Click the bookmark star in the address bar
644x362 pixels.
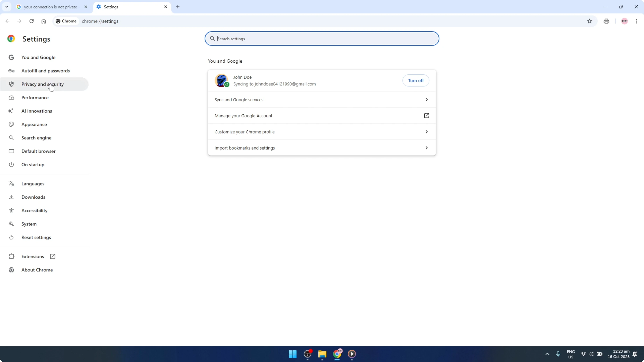pyautogui.click(x=590, y=21)
